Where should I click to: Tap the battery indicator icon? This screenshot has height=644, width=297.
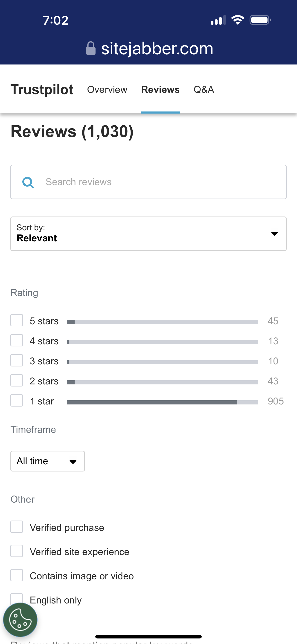click(x=260, y=20)
